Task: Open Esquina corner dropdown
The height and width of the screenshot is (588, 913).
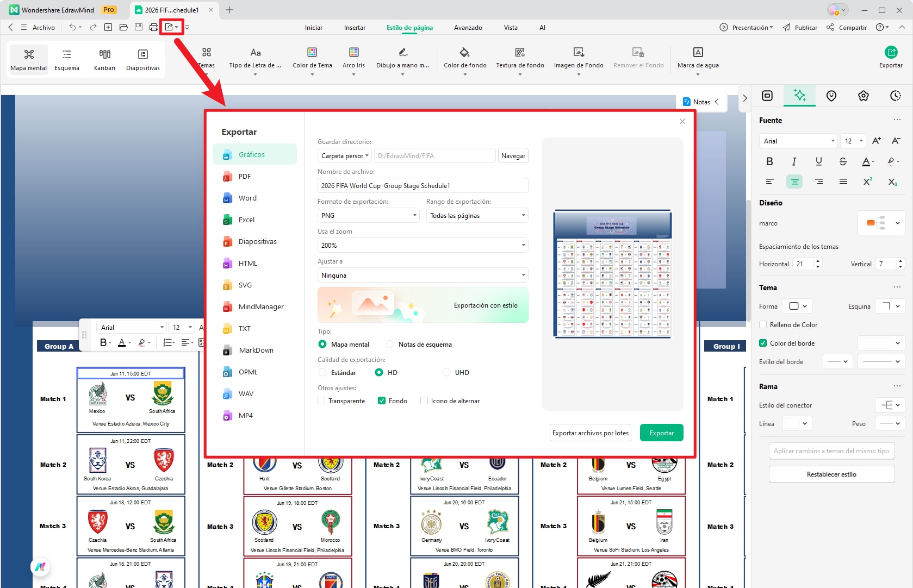Action: tap(890, 306)
